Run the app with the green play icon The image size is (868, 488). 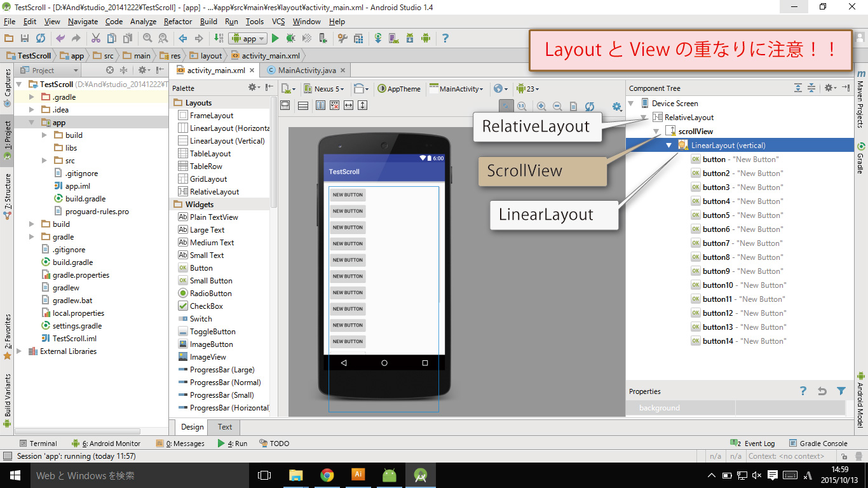point(275,39)
